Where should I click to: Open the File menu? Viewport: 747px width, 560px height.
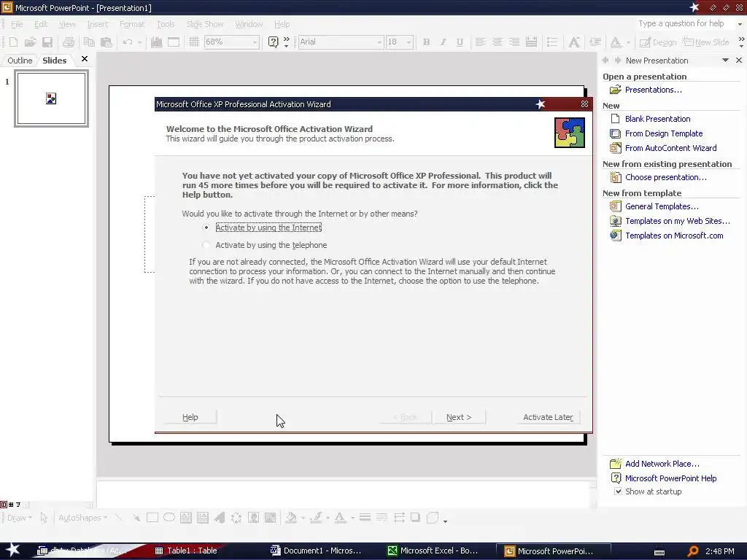(17, 24)
